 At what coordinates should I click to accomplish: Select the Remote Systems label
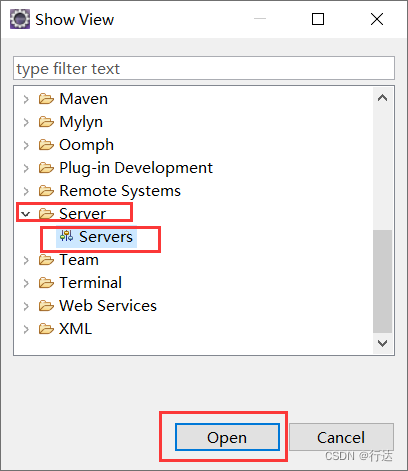pos(120,191)
